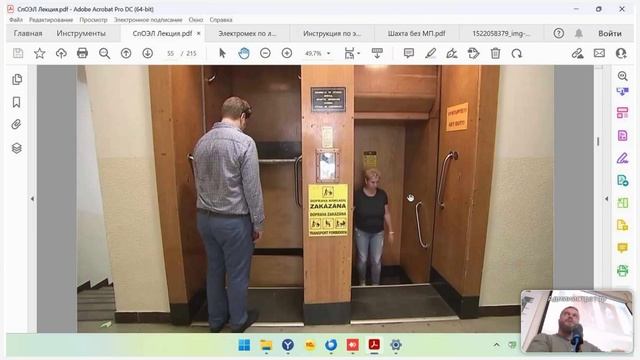Screen dimensions: 640x360
Task: Open Электронное подписание menu
Action: (x=148, y=20)
